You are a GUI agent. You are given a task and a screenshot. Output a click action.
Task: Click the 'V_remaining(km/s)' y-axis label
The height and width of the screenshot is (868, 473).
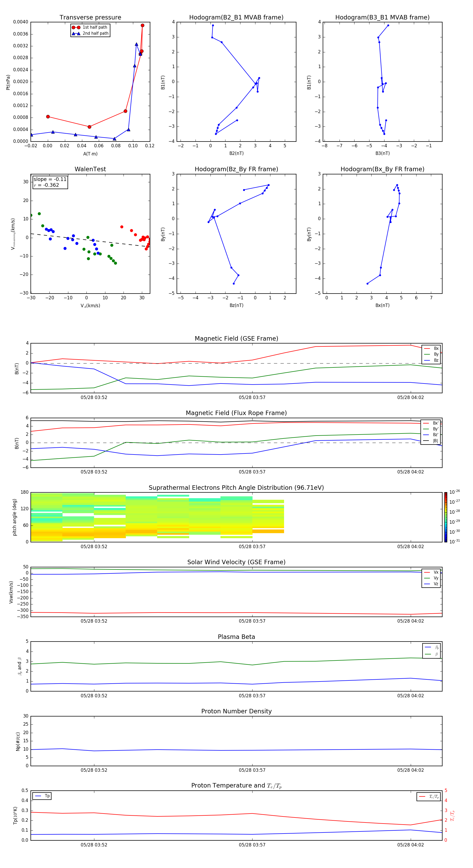click(x=13, y=234)
